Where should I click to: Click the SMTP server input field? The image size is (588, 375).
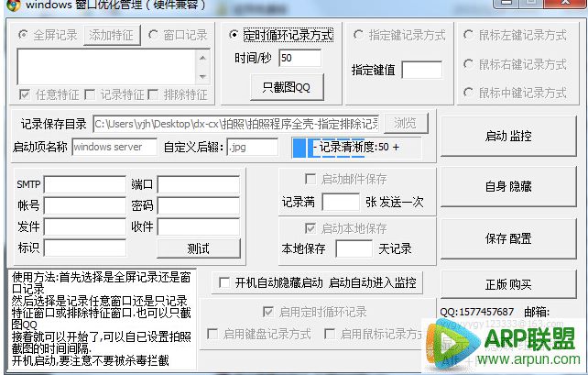pyautogui.click(x=85, y=184)
